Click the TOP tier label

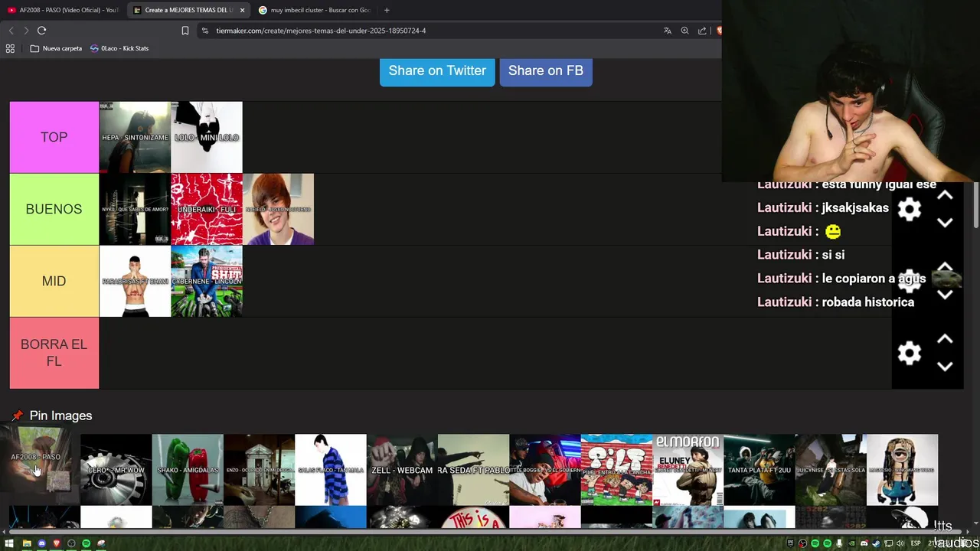54,137
